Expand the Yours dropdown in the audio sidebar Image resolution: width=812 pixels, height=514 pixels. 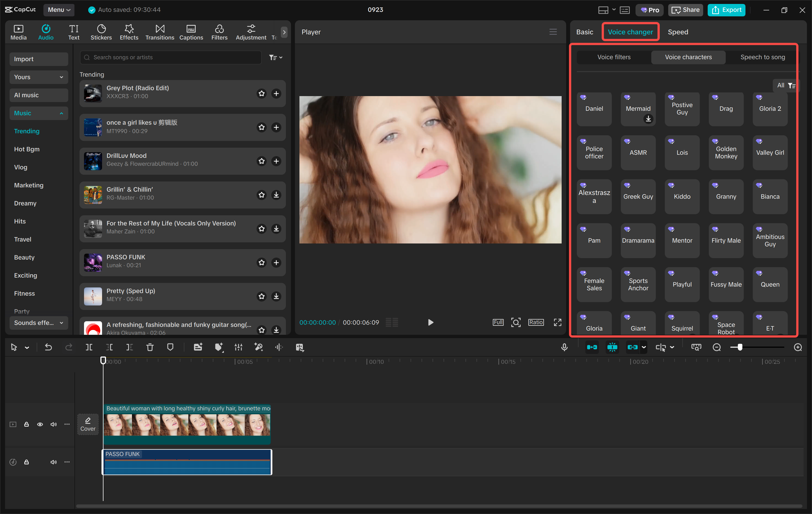tap(38, 77)
